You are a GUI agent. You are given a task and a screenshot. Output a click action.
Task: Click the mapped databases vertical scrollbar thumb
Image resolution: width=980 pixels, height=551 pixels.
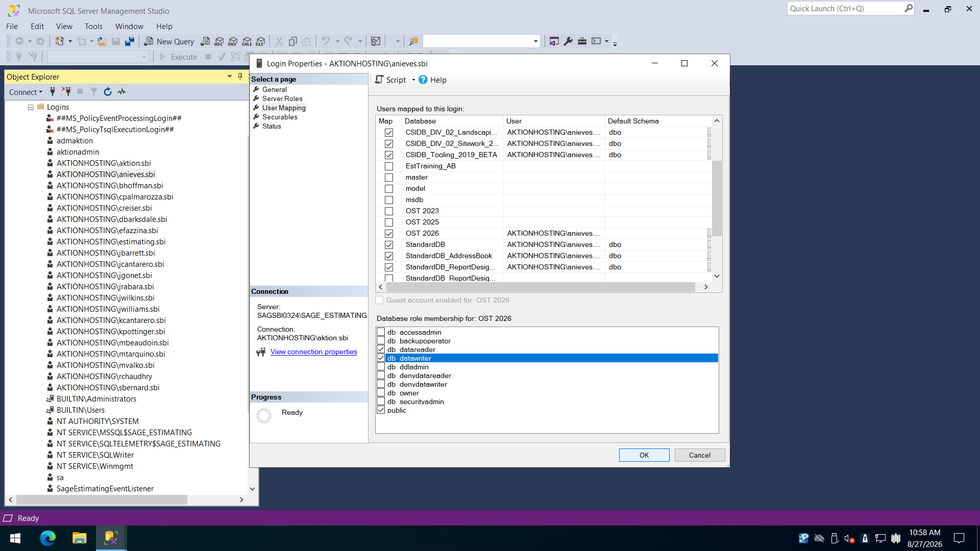point(717,198)
